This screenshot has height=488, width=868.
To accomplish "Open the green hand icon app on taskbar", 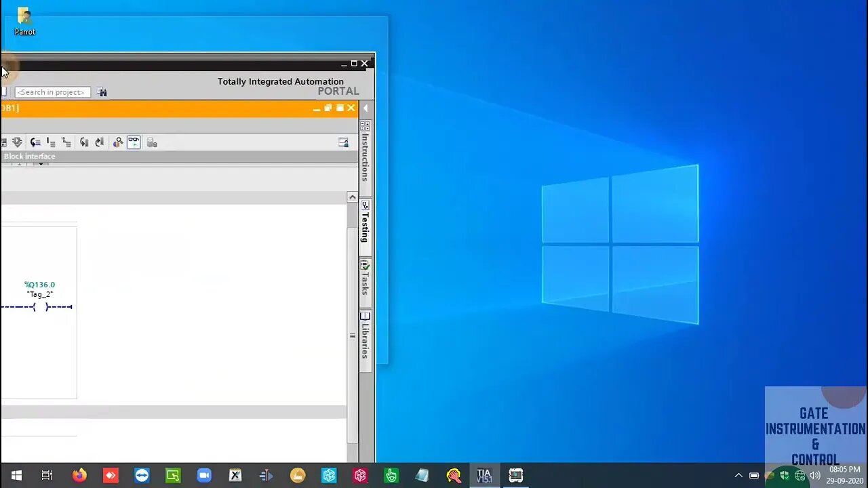I will coord(391,475).
